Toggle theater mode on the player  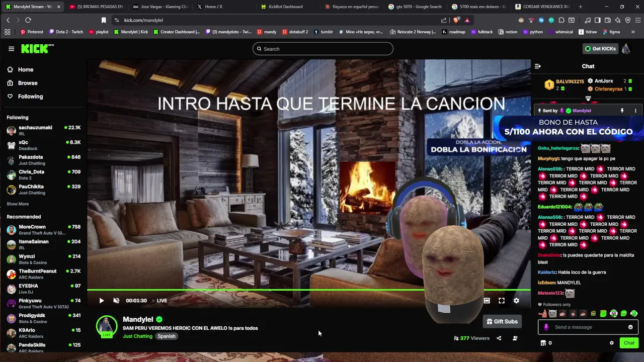487,301
